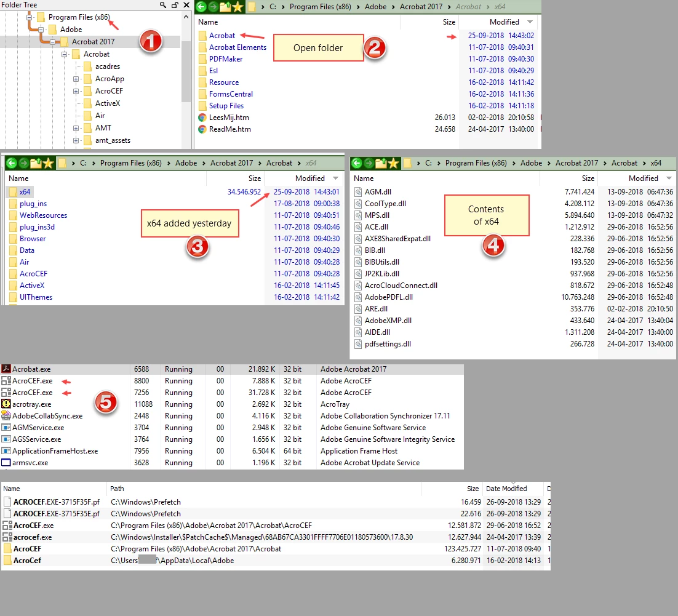Click Up-folder icon in the top Acrobat 2017 pane
The height and width of the screenshot is (616, 678).
(225, 7)
